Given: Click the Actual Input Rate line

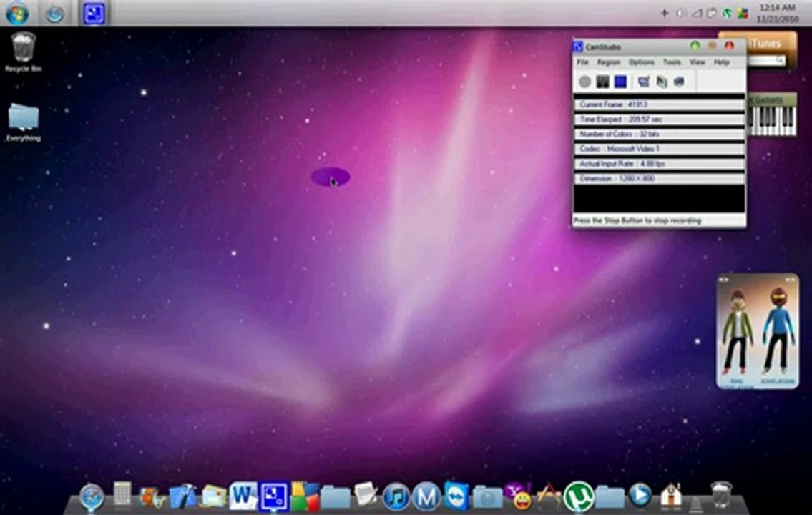Looking at the screenshot, I should click(659, 164).
